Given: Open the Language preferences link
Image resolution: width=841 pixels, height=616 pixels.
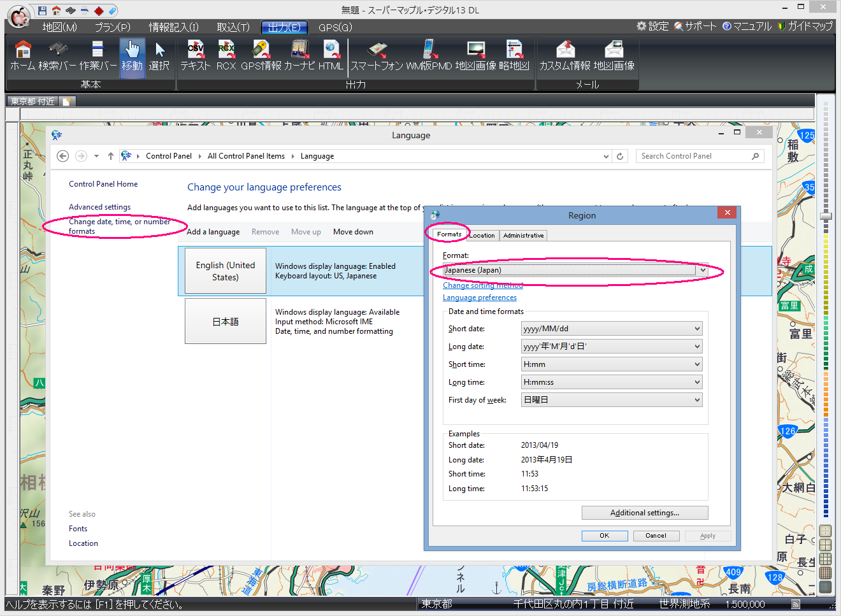Looking at the screenshot, I should 480,297.
